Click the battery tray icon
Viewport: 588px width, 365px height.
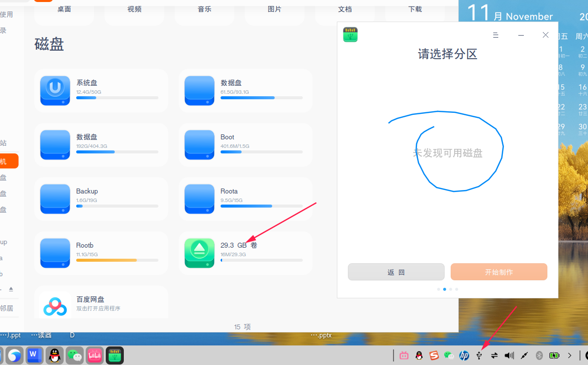click(x=554, y=355)
